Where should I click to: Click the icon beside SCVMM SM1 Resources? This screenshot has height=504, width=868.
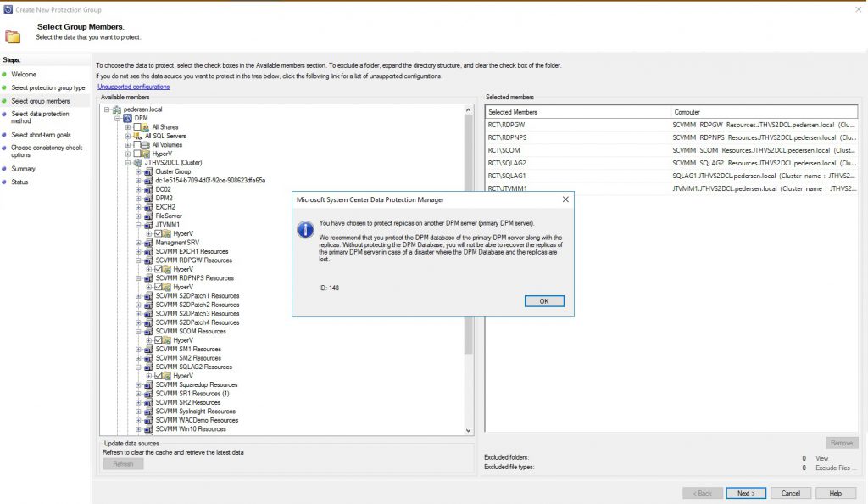pyautogui.click(x=148, y=349)
